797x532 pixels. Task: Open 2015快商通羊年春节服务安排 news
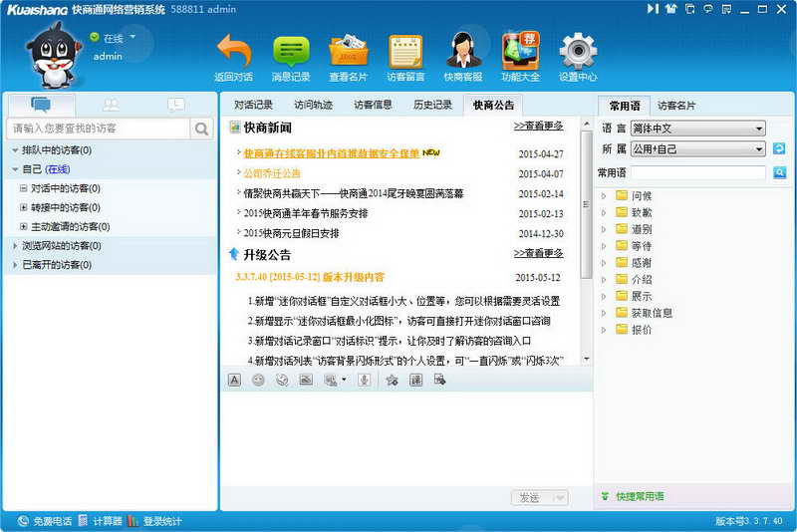306,213
